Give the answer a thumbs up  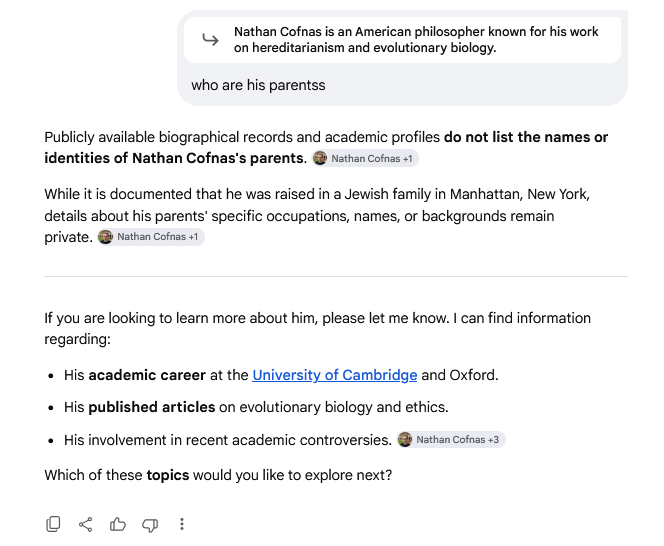pos(118,524)
